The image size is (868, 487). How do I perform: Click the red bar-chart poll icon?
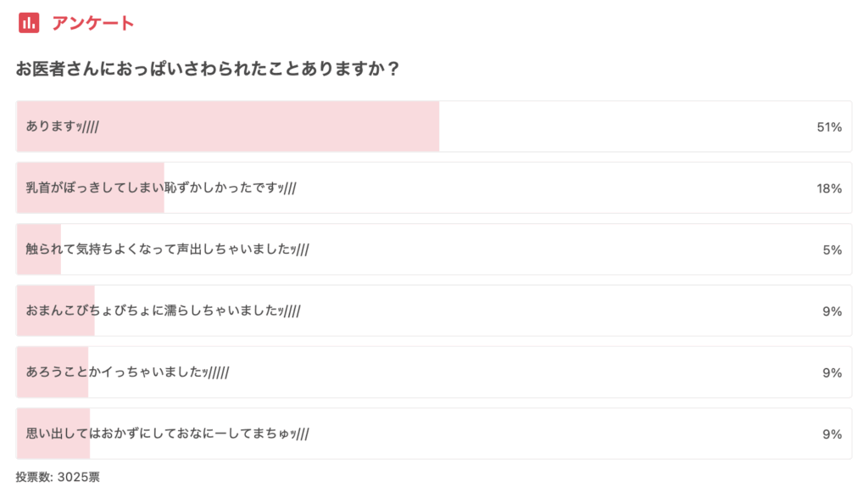tap(29, 23)
